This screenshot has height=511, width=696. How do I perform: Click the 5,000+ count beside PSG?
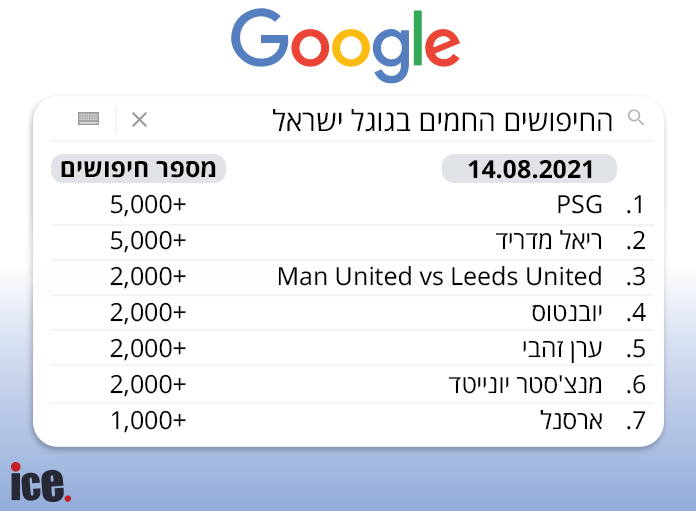[148, 206]
